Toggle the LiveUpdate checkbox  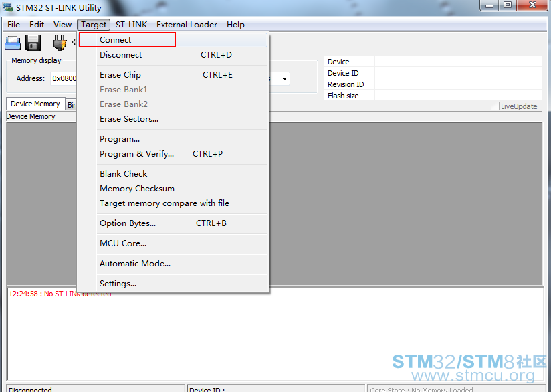[x=495, y=106]
